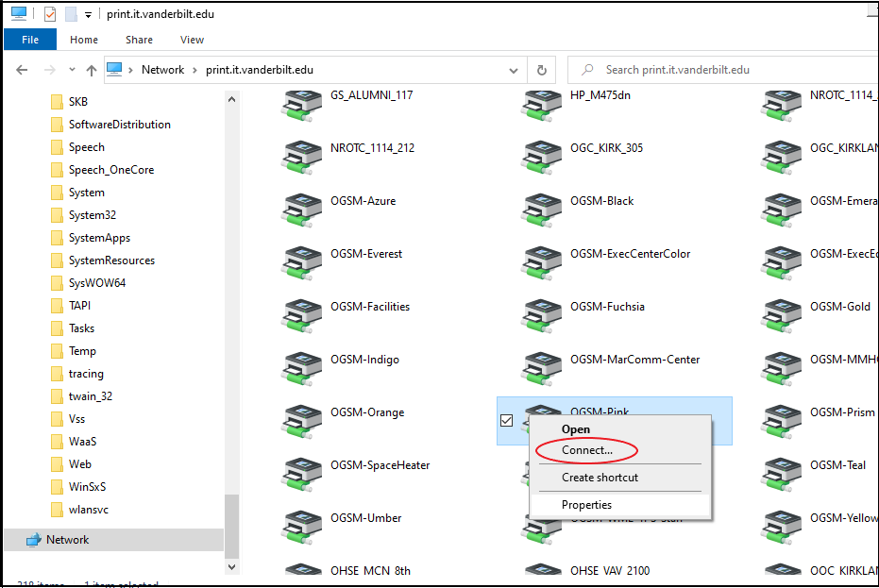Viewport: 879px width, 588px height.
Task: Select the SysWOW64 folder
Action: pyautogui.click(x=88, y=283)
